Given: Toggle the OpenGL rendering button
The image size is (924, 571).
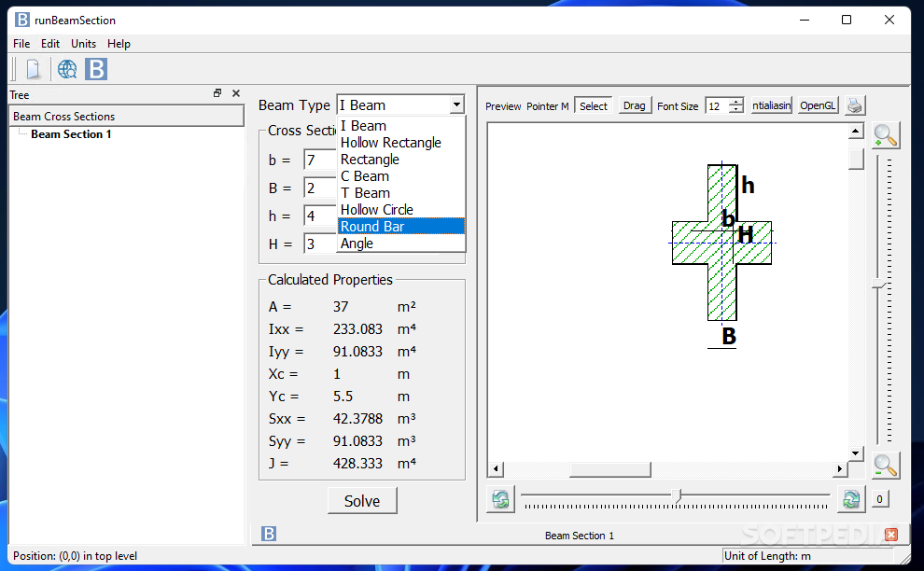Looking at the screenshot, I should pos(818,105).
